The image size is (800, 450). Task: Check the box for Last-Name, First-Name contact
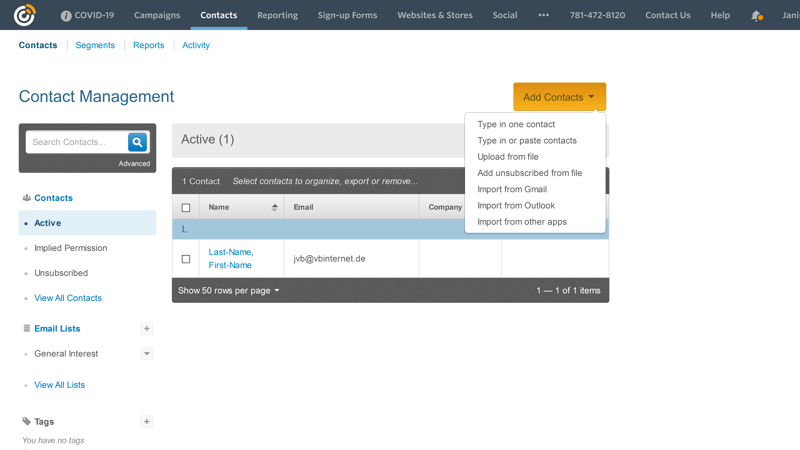(x=186, y=259)
